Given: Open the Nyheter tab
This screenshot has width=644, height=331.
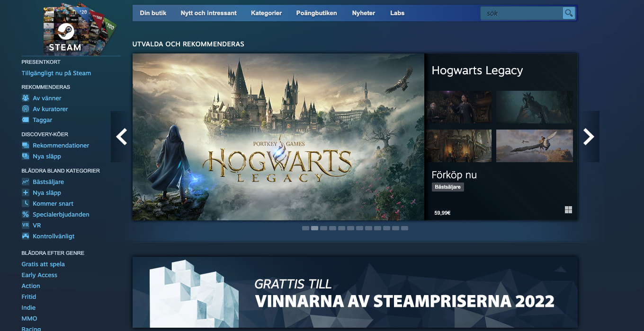Looking at the screenshot, I should (x=363, y=13).
